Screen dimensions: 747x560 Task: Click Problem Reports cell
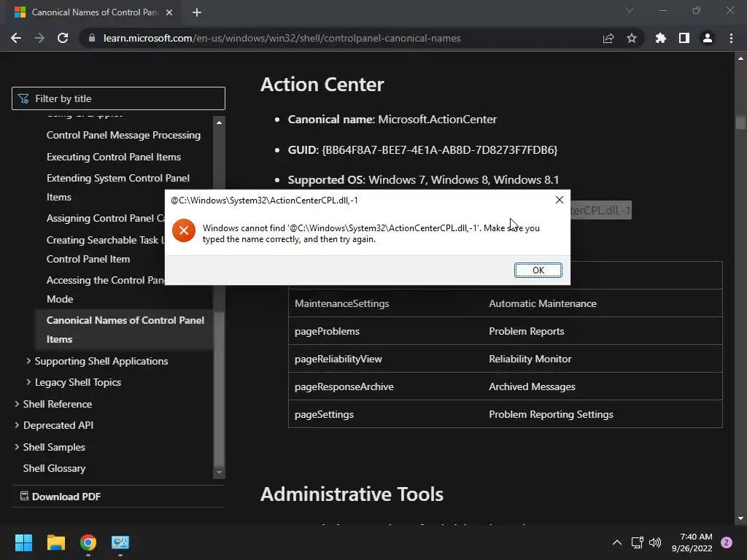(x=526, y=332)
